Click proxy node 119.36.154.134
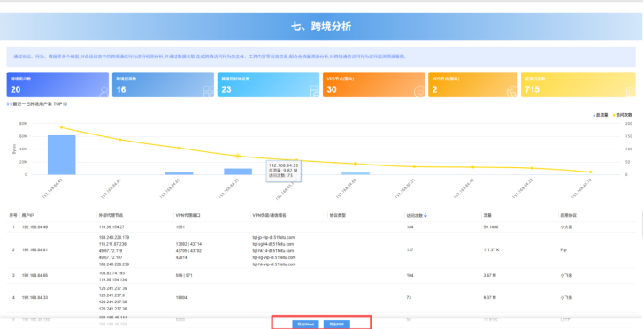 coord(113,280)
